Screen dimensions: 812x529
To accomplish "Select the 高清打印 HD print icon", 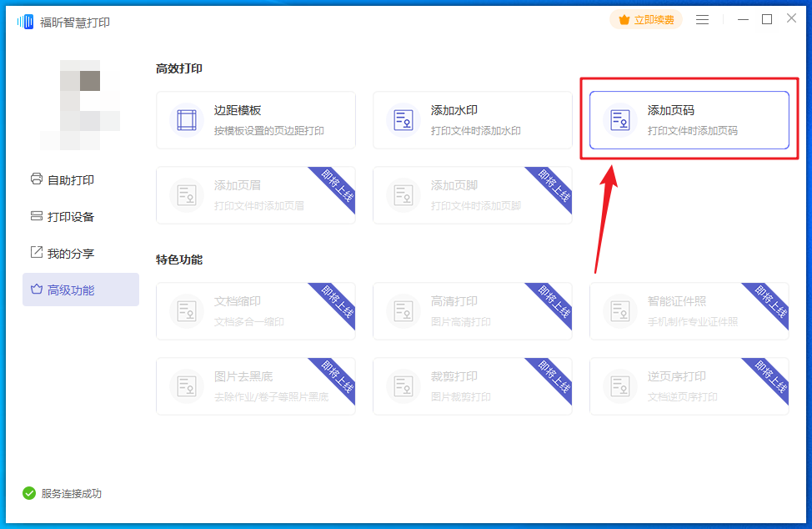I will 403,311.
